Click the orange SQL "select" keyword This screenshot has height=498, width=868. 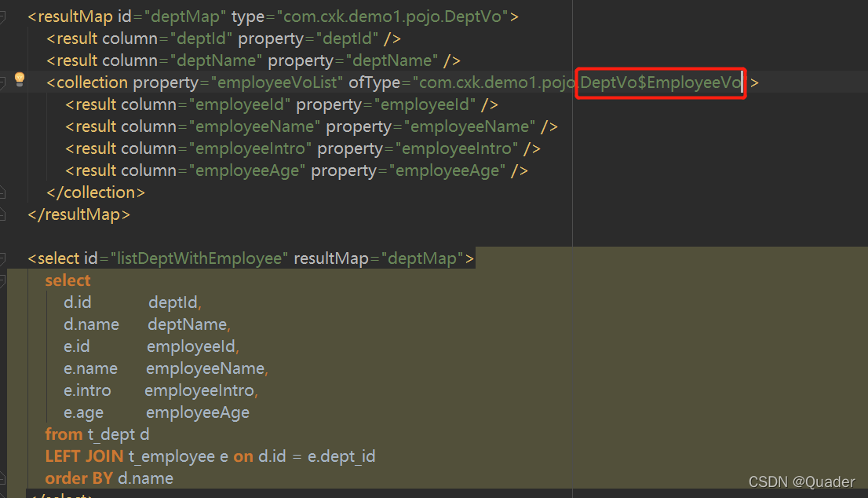click(67, 280)
